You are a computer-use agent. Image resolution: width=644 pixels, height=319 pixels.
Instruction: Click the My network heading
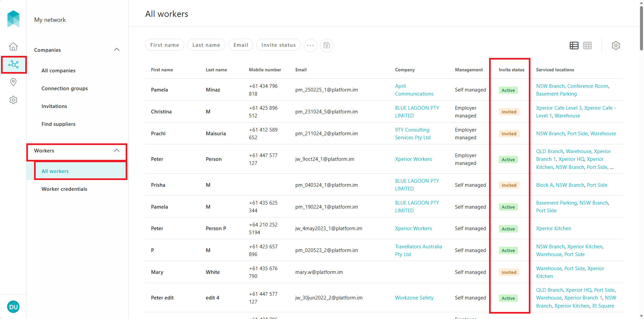[50, 20]
